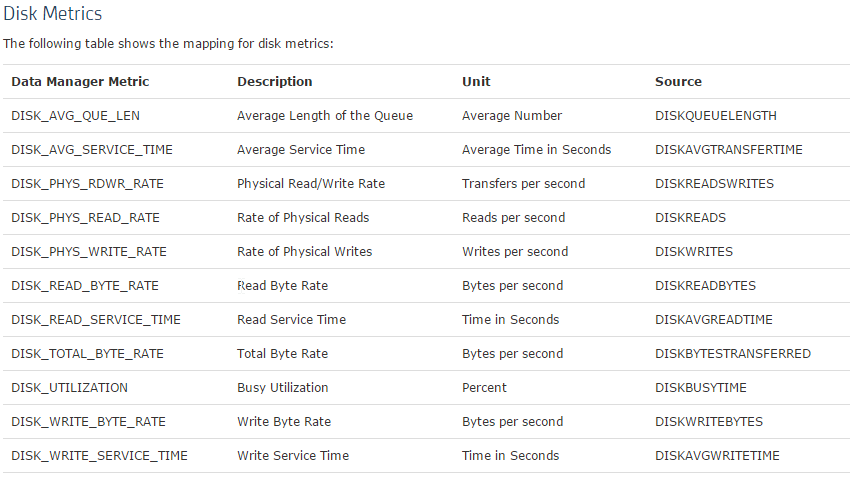Image resolution: width=863 pixels, height=479 pixels.
Task: Click the Rate of Physical Writes description
Action: click(304, 252)
